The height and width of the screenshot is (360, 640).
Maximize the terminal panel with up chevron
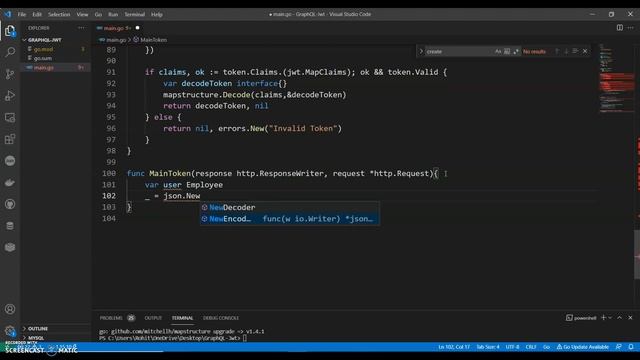(619, 318)
